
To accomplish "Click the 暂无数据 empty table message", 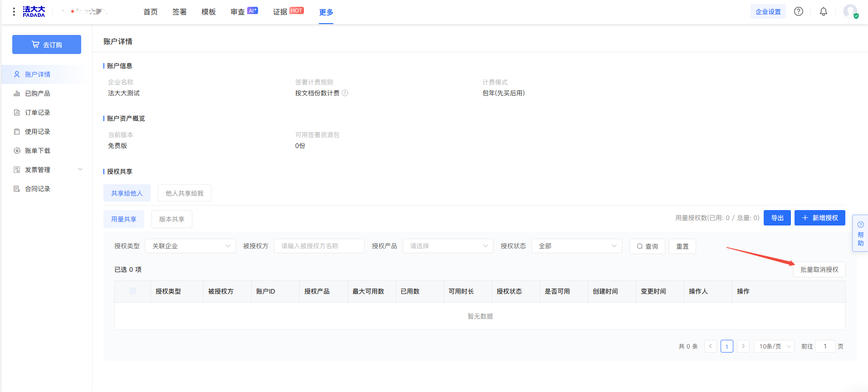I will pyautogui.click(x=480, y=316).
